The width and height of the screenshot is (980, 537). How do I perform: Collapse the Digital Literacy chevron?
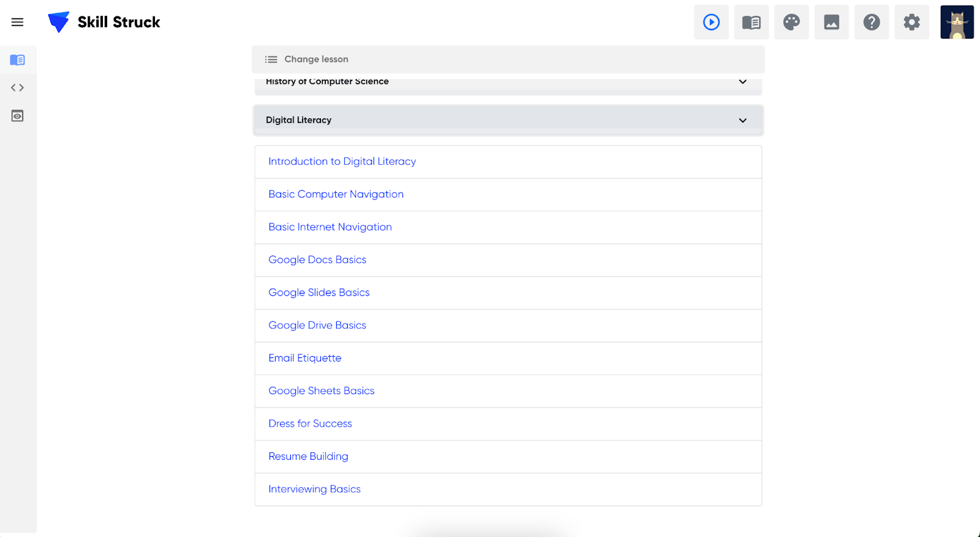743,120
